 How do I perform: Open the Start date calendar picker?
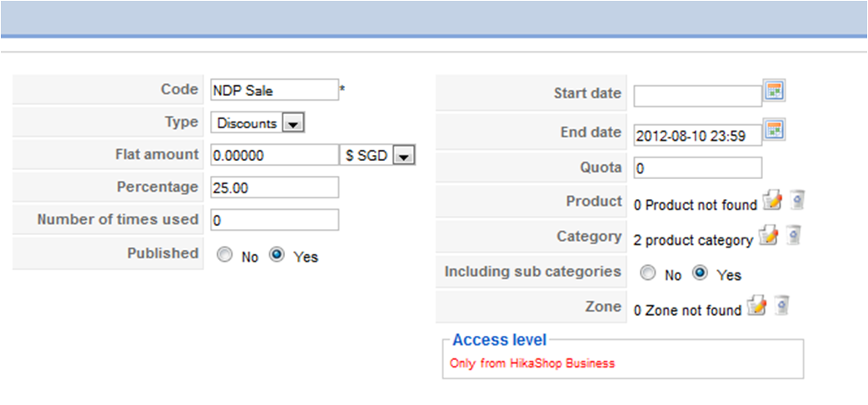776,91
